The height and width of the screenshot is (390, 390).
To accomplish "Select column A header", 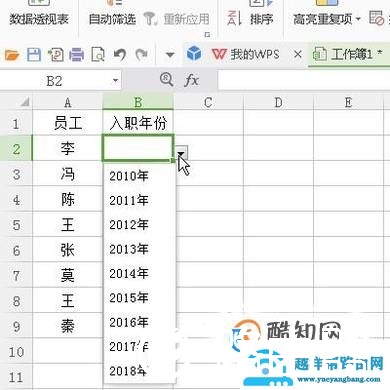I will point(68,102).
